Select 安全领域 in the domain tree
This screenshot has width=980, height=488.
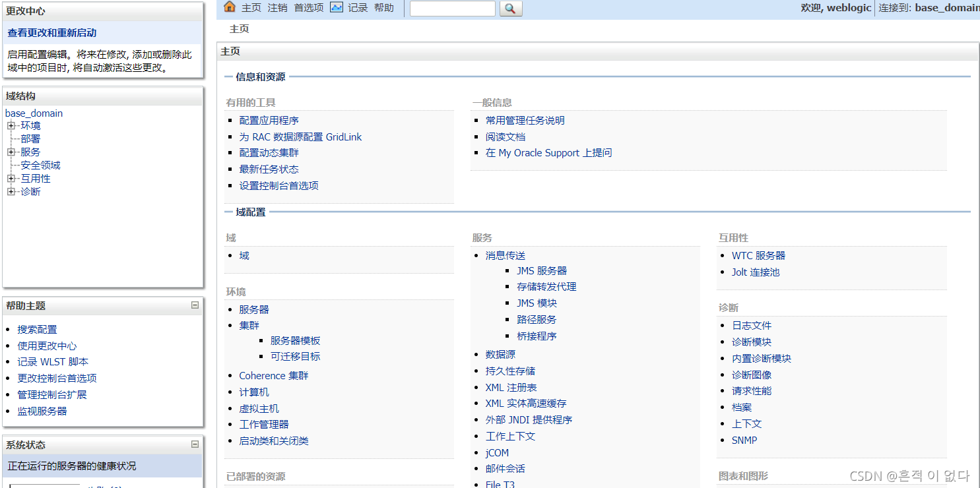pos(41,165)
